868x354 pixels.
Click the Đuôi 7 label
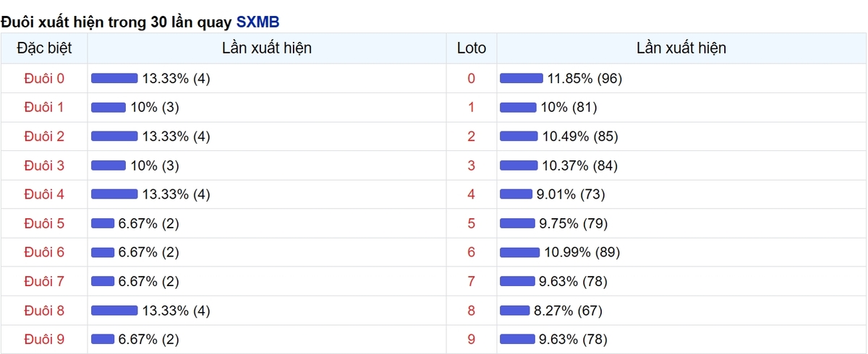(44, 281)
